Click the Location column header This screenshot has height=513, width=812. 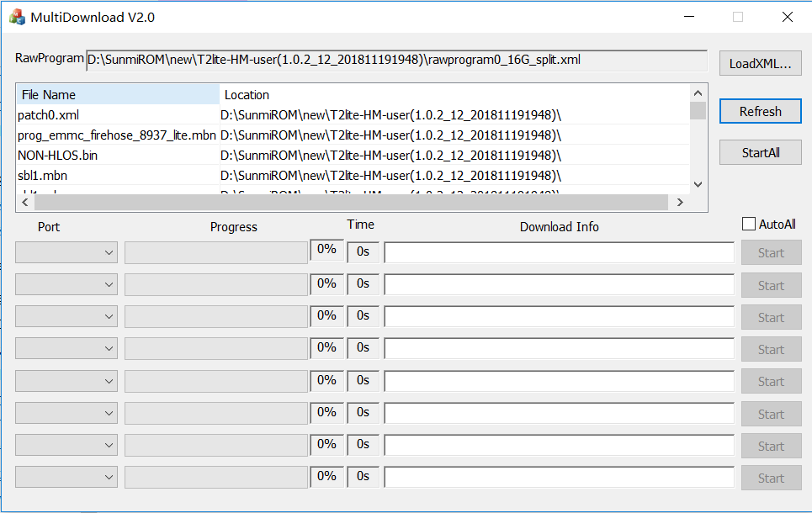454,95
